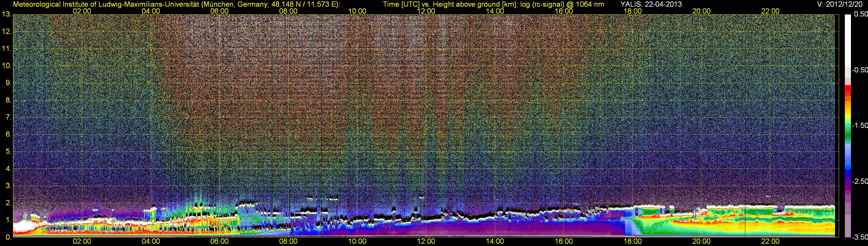
Task: Click the 02:00 label on the bottom time axis
Action: [82, 241]
